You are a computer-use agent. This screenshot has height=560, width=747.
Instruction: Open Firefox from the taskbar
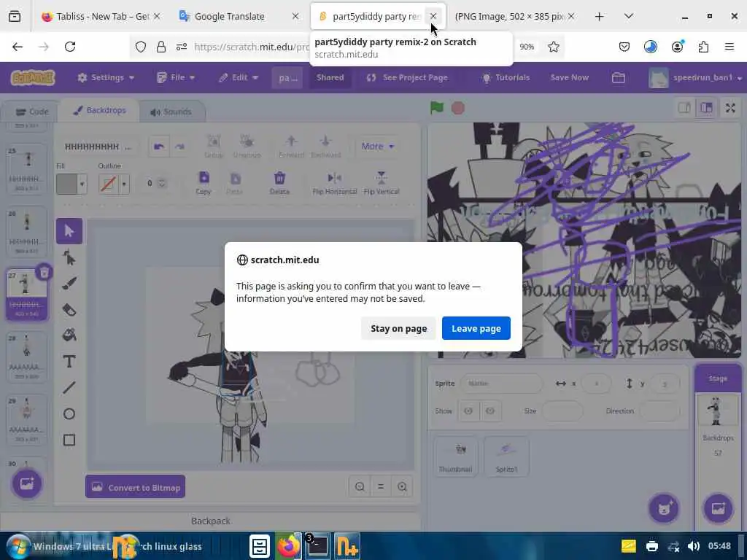pos(288,546)
